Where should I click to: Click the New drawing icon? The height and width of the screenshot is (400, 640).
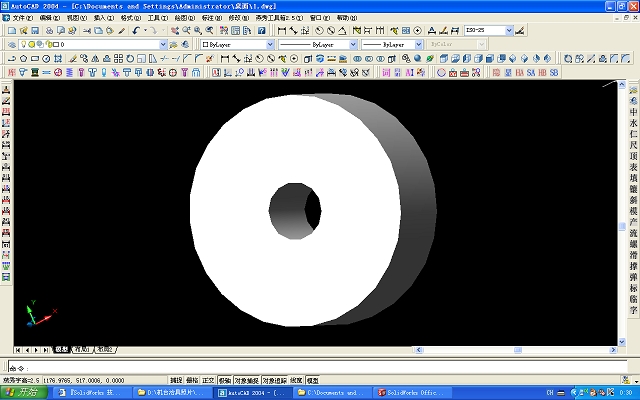click(12, 31)
